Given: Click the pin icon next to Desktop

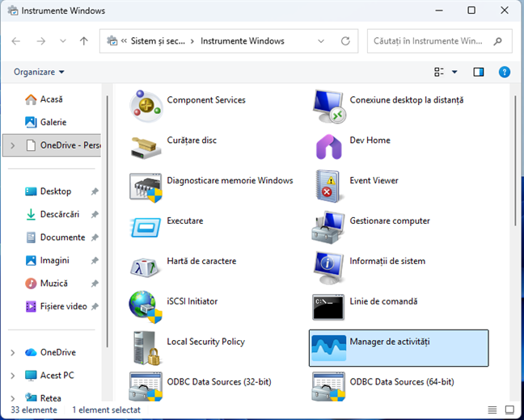Looking at the screenshot, I should click(95, 191).
